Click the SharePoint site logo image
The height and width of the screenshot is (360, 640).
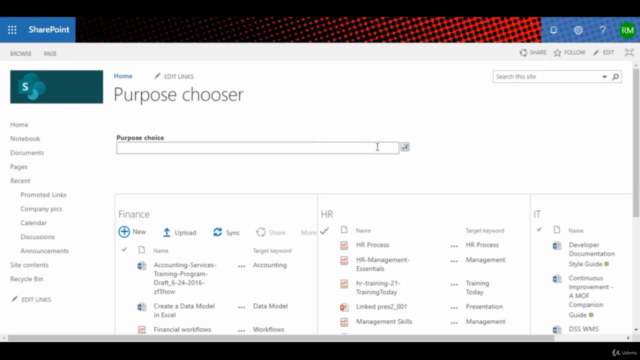(x=57, y=87)
